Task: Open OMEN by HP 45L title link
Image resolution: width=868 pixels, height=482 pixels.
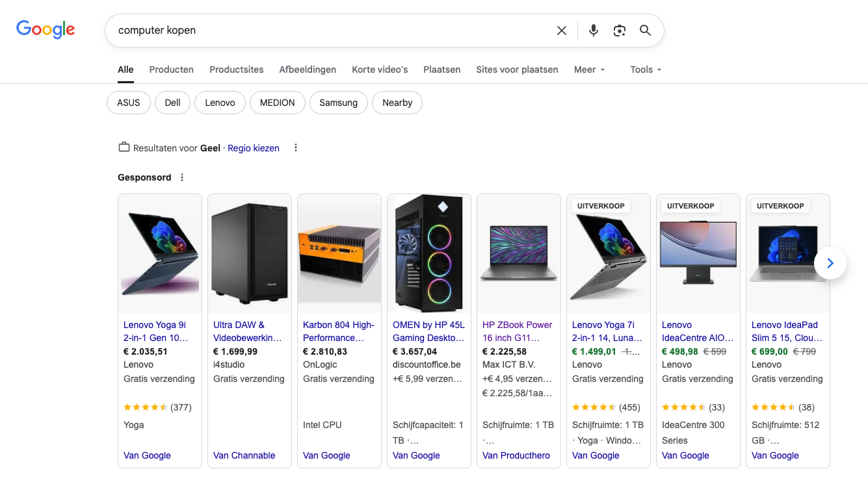Action: click(x=428, y=331)
